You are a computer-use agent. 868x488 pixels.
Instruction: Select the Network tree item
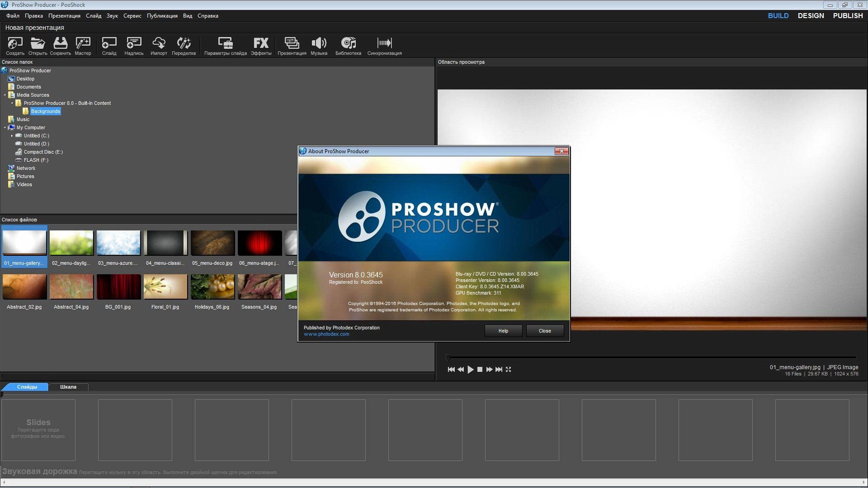[x=26, y=169]
